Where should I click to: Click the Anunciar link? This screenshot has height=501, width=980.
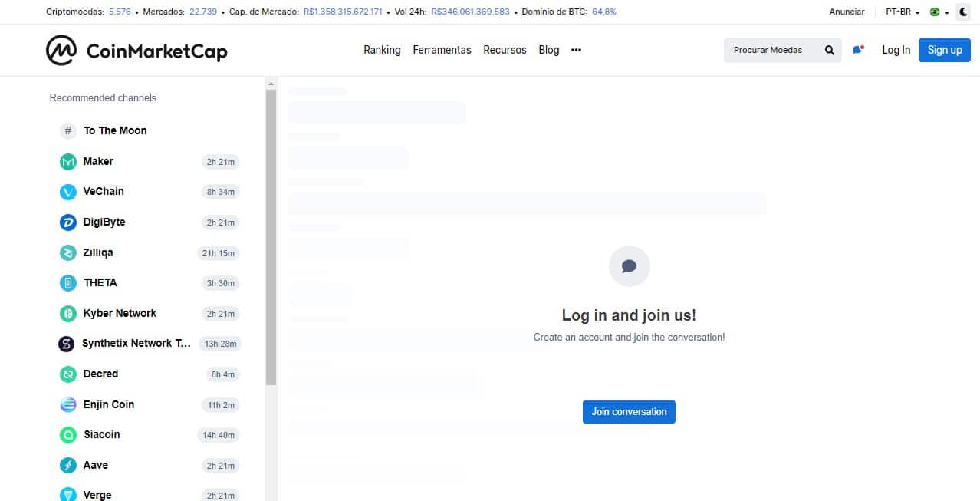pos(847,12)
